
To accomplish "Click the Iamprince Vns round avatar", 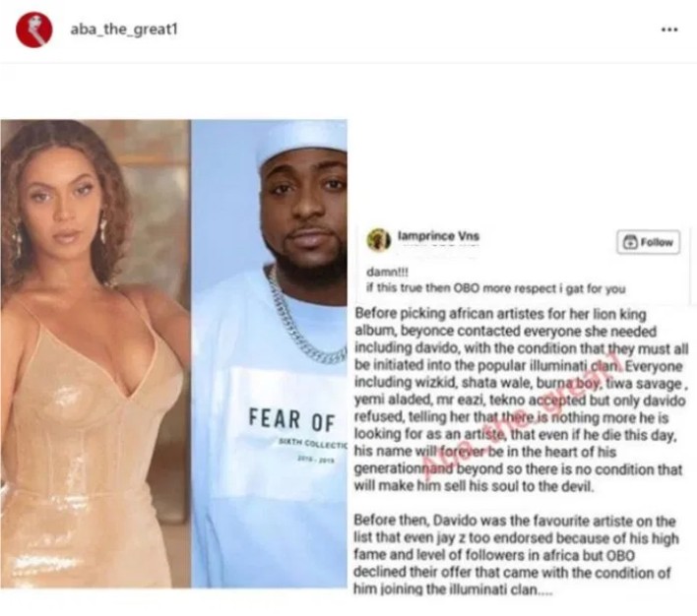I will (x=378, y=239).
